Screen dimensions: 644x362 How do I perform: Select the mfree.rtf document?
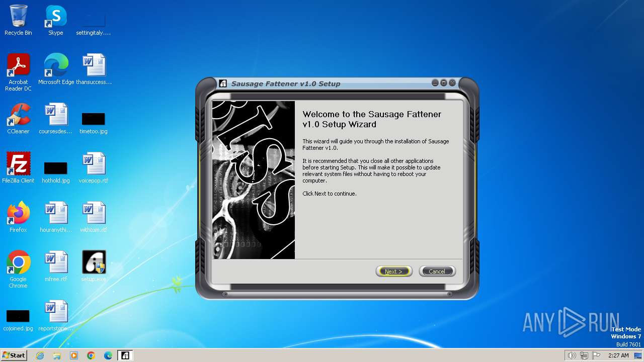[56, 266]
